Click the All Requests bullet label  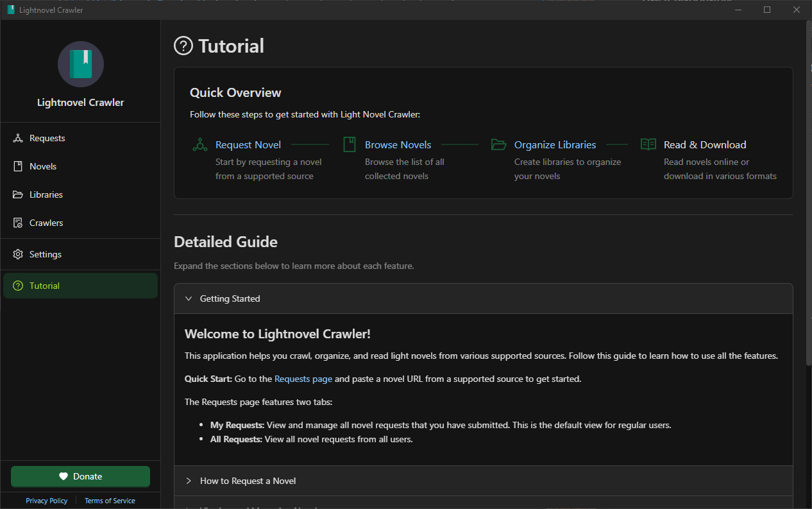pyautogui.click(x=236, y=439)
